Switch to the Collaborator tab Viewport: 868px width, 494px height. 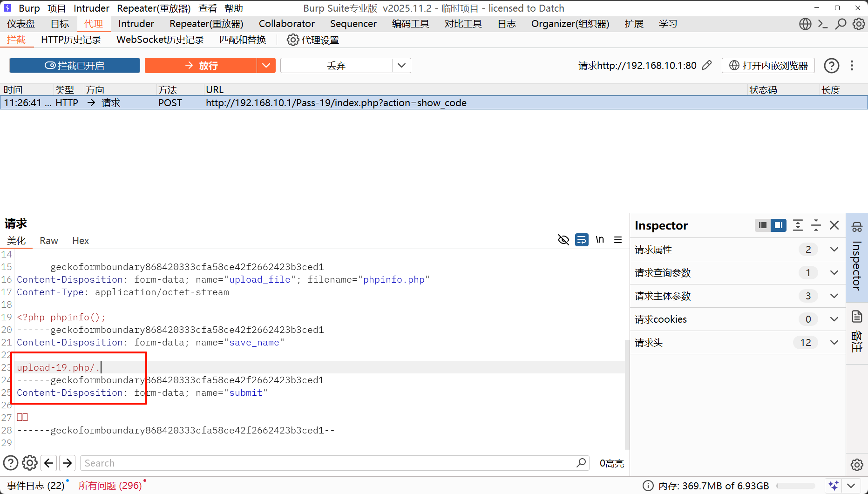(287, 24)
